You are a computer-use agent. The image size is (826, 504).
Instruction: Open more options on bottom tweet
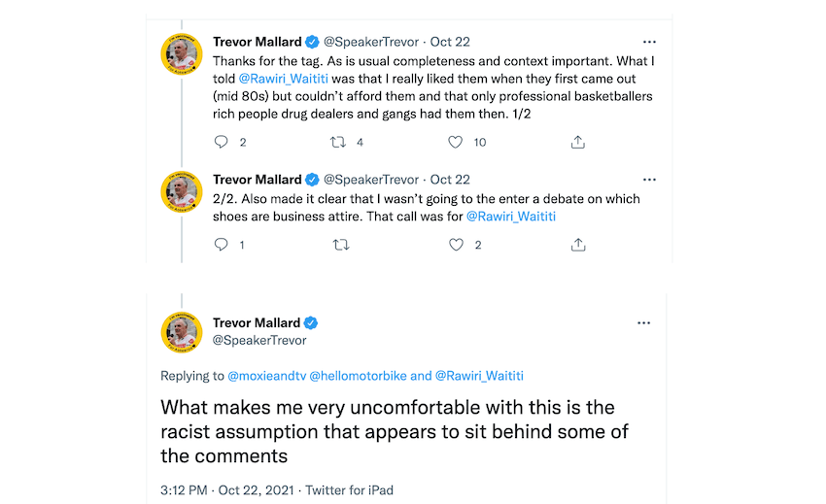[643, 322]
